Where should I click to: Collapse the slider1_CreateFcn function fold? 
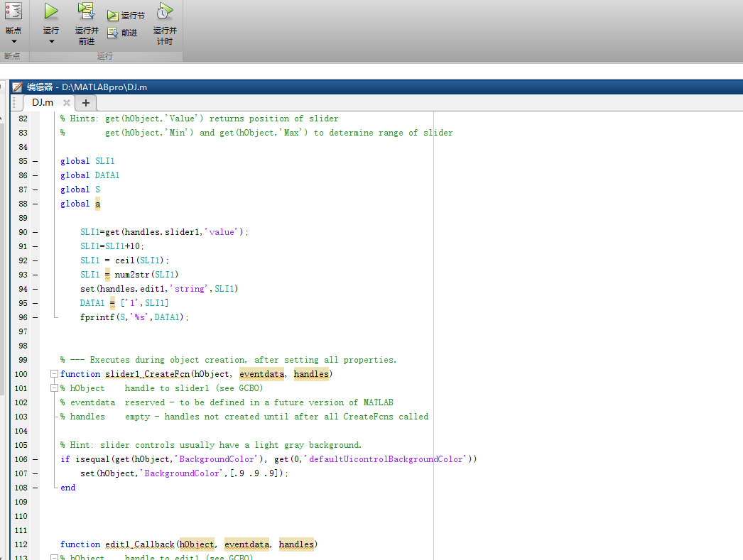tap(54, 374)
